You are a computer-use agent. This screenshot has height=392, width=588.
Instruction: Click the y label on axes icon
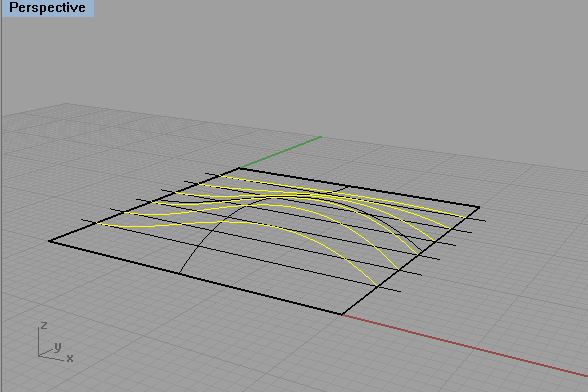[57, 347]
